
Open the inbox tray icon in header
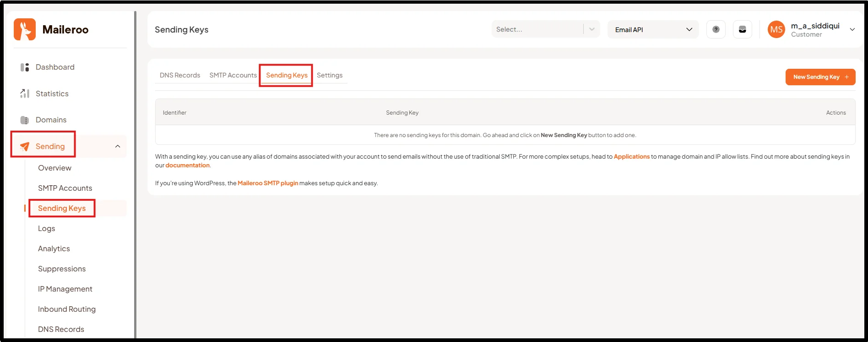click(x=743, y=29)
